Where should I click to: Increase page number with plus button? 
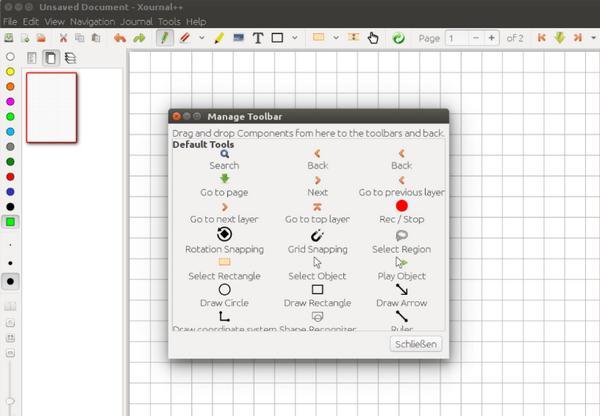pos(492,38)
